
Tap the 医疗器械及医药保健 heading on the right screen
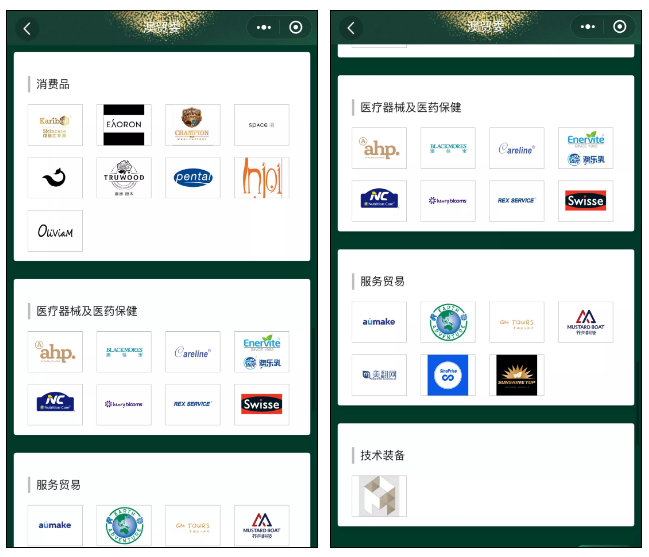pos(411,107)
